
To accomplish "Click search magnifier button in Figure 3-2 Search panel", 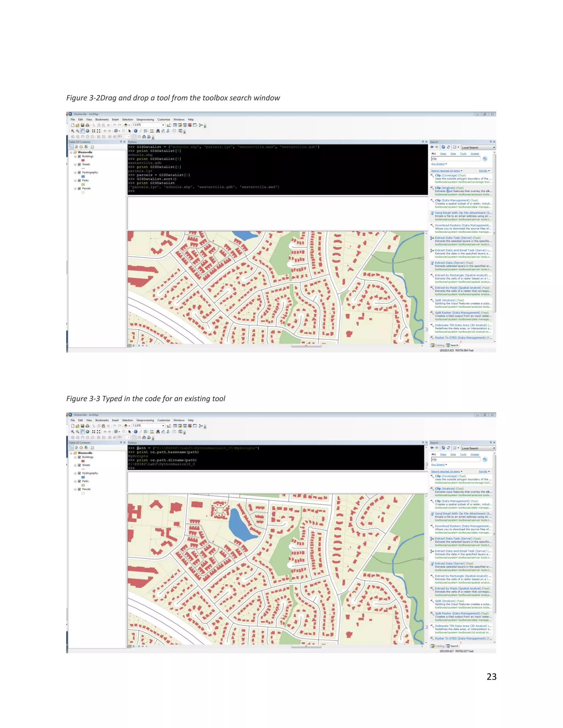I will (x=485, y=159).
